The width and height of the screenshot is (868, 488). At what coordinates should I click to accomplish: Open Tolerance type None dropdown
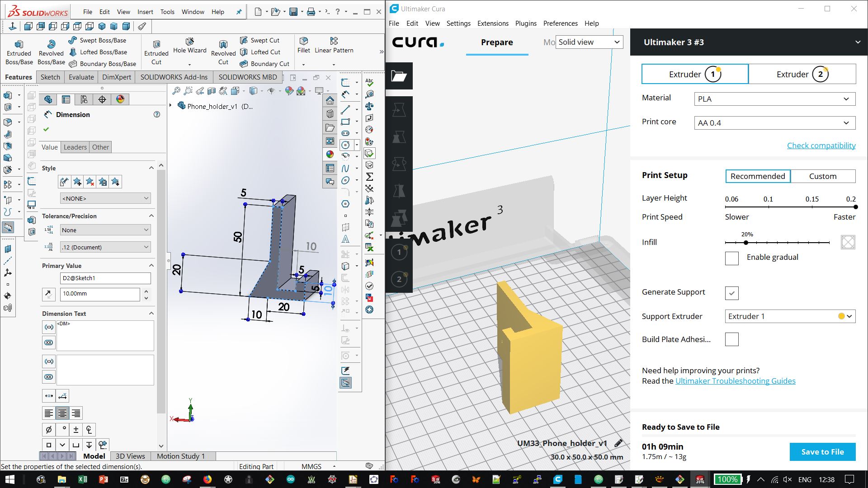click(105, 230)
